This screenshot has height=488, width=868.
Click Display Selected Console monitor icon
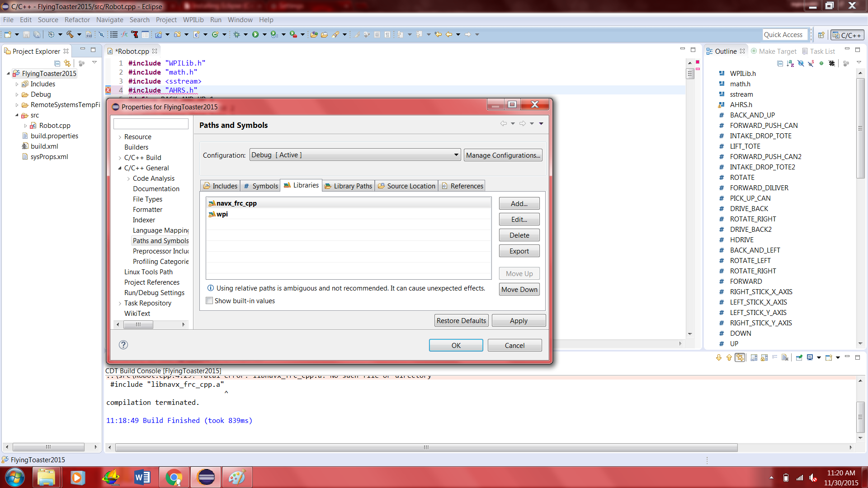coord(810,357)
